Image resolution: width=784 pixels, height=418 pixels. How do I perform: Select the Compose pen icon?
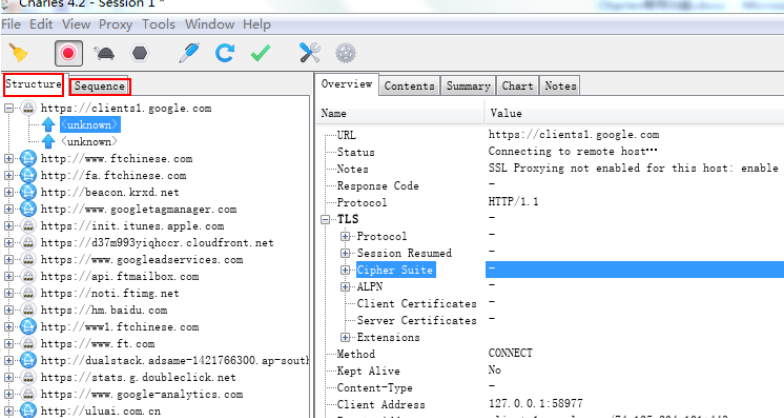pos(189,53)
